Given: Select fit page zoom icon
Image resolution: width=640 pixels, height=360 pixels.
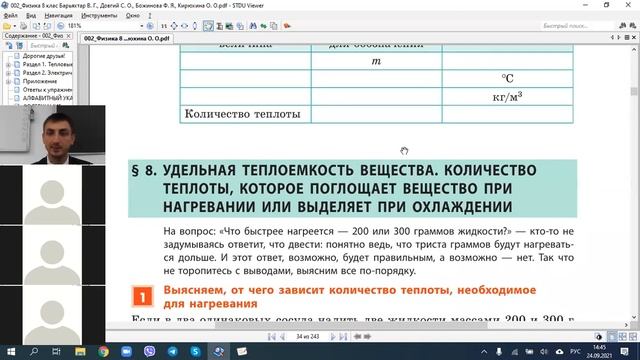Looking at the screenshot, I should point(174,26).
